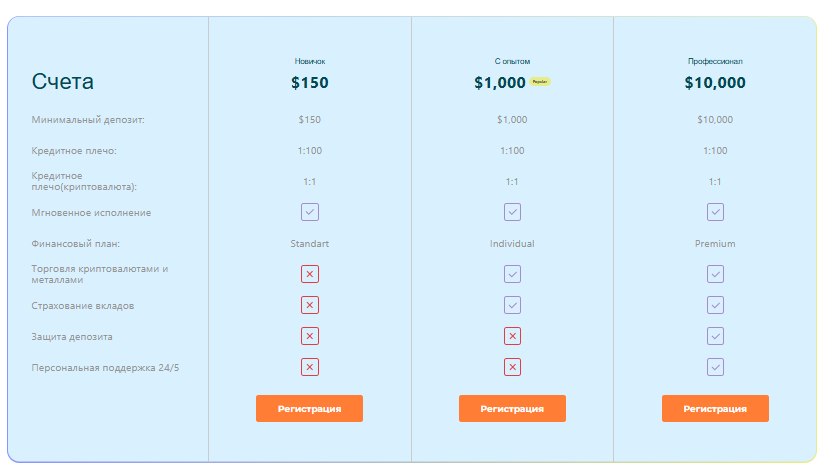Click the Счета section title
Viewport: 828px width, 471px height.
[x=62, y=82]
